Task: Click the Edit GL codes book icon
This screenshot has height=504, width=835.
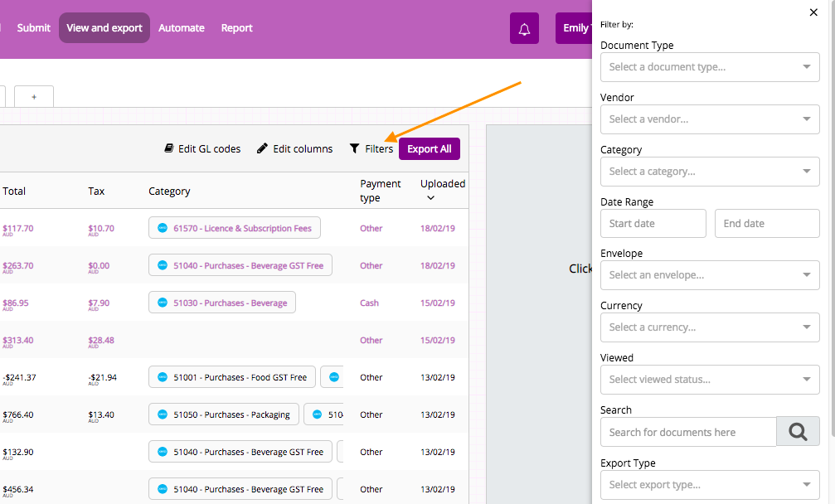Action: (x=169, y=148)
